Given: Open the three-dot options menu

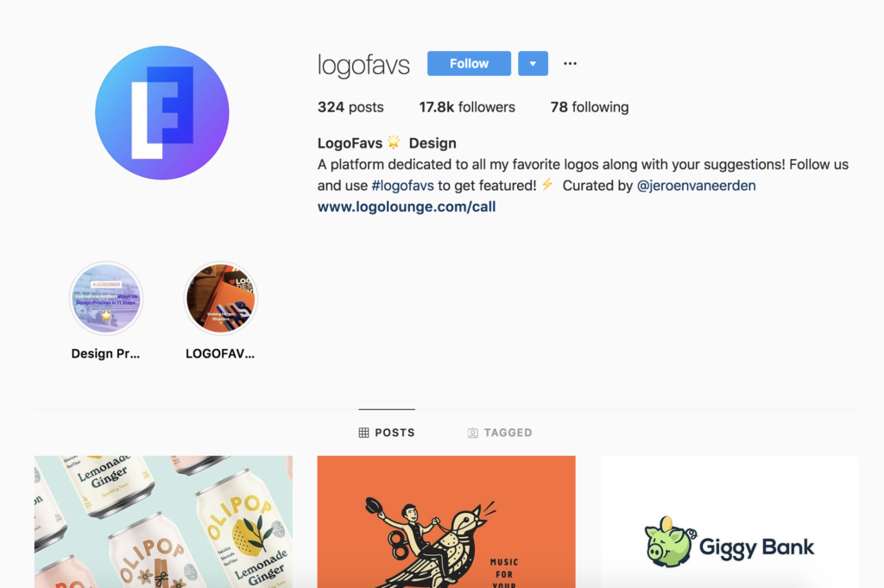Looking at the screenshot, I should coord(570,64).
